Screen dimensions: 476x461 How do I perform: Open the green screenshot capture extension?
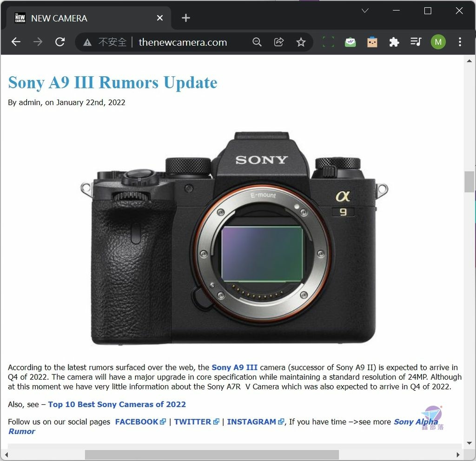328,42
